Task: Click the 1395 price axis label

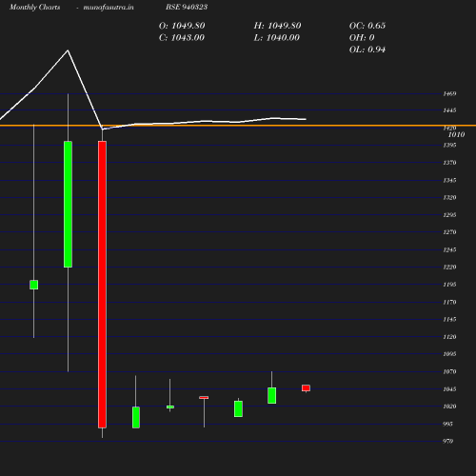Action: pyautogui.click(x=449, y=145)
